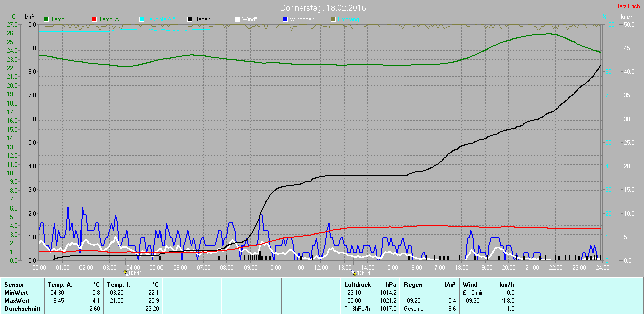Select the white Wind legend square

point(237,19)
